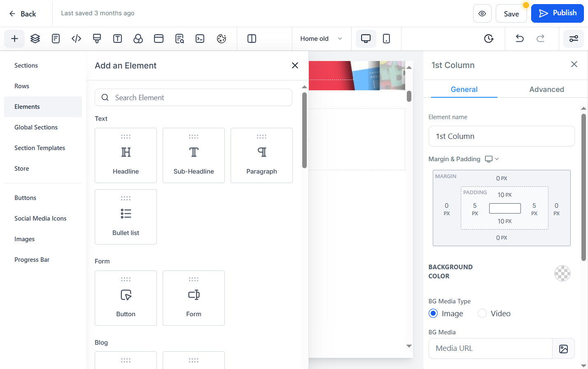Switch to the General tab
Screen dimensions: 588x369
pyautogui.click(x=464, y=89)
